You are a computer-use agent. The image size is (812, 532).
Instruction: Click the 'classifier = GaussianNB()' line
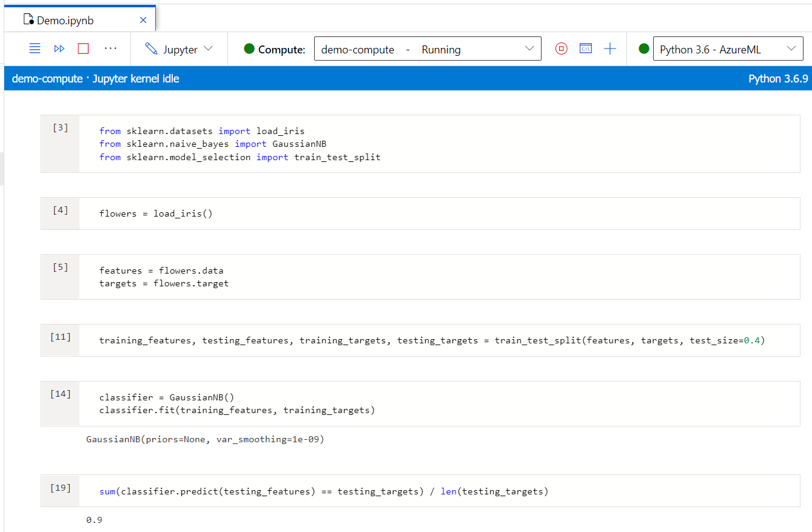pyautogui.click(x=167, y=397)
